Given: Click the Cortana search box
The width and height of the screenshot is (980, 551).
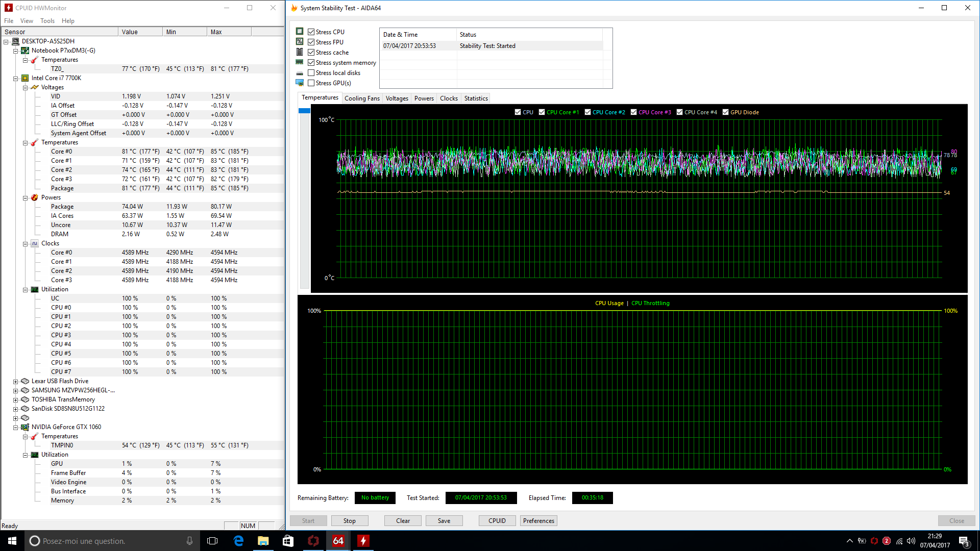Looking at the screenshot, I should [112, 541].
